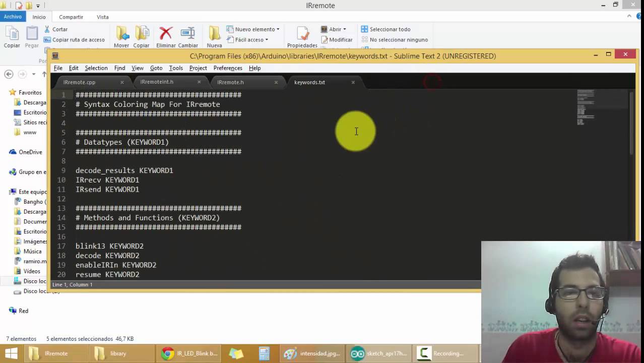The height and width of the screenshot is (363, 644).
Task: Click Explorer Forward navigation arrow
Action: click(x=22, y=74)
